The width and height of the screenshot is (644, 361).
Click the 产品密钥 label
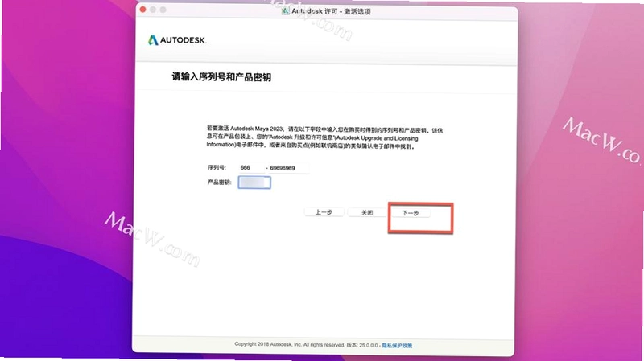click(x=219, y=183)
